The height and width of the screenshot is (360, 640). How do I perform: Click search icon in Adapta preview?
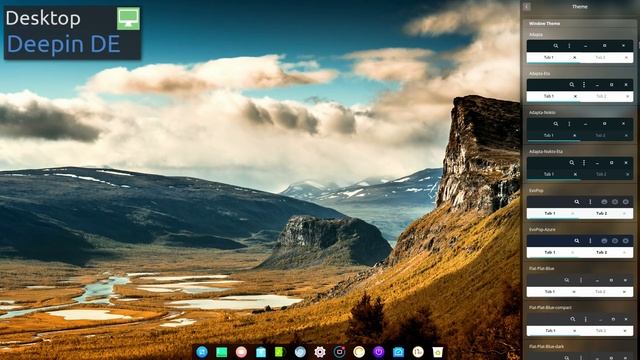pyautogui.click(x=556, y=46)
